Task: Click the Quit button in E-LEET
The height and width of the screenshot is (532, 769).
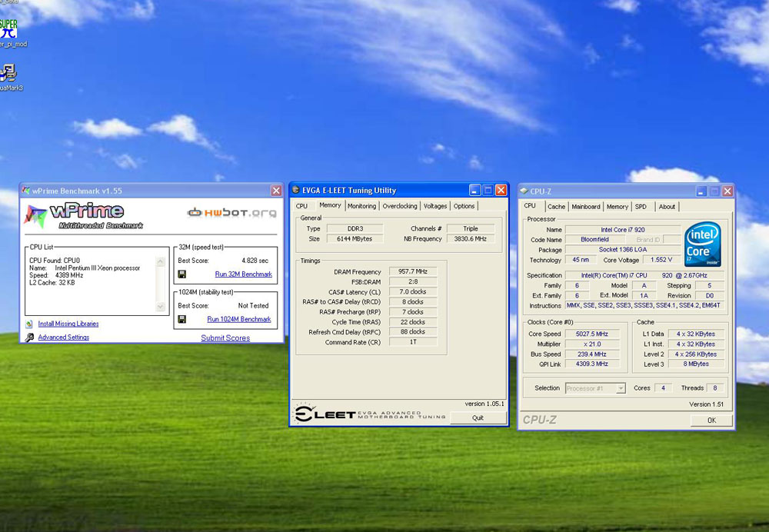Action: (478, 417)
